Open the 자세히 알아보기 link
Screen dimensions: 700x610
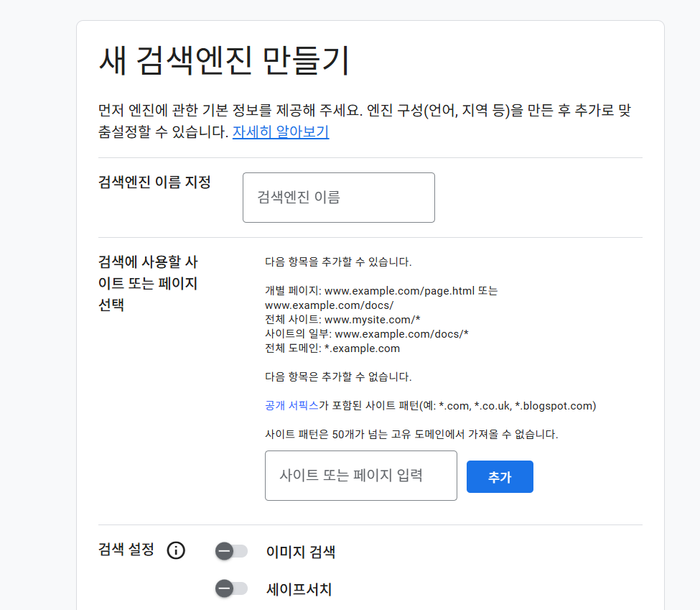point(281,131)
